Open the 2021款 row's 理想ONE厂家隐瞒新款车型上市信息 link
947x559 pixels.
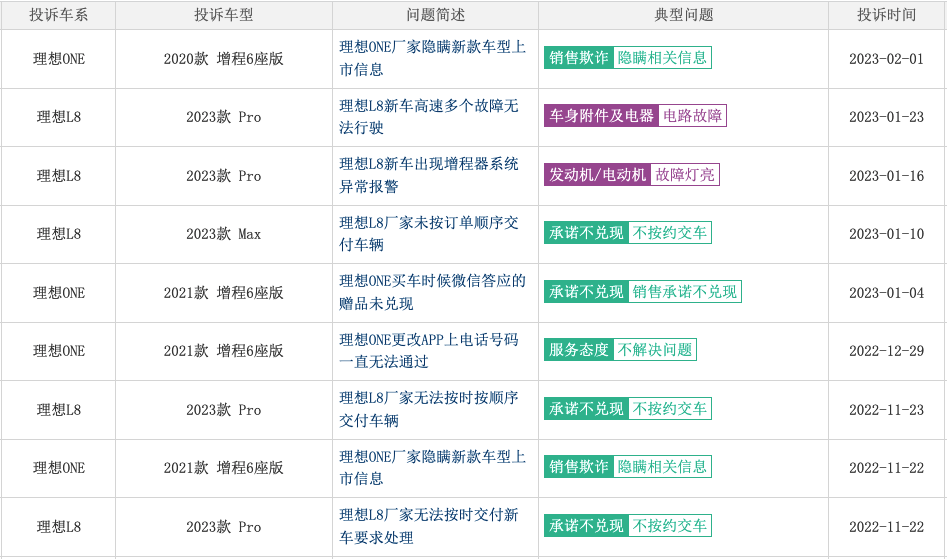[x=432, y=468]
